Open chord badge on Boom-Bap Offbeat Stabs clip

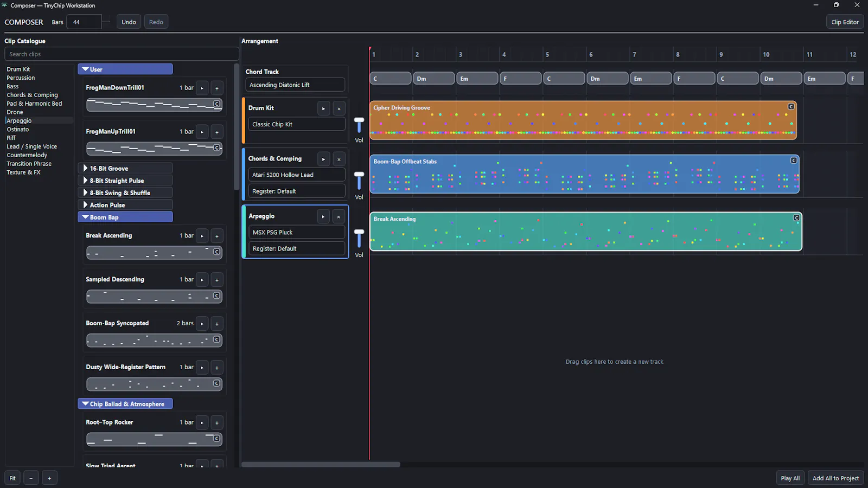click(794, 160)
